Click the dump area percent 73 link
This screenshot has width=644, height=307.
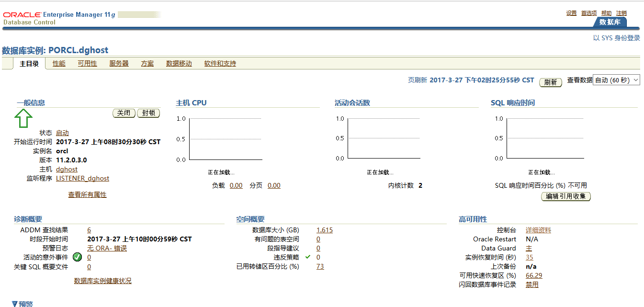click(x=320, y=266)
